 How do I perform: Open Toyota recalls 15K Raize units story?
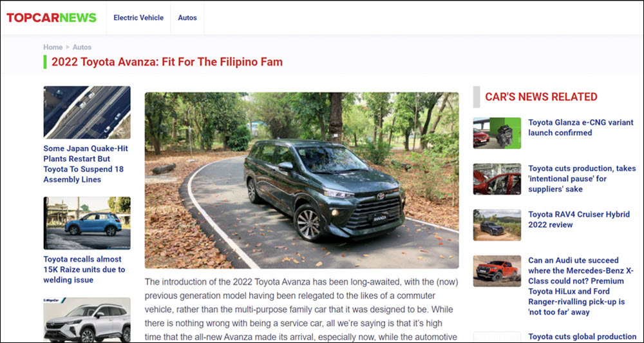tap(84, 269)
